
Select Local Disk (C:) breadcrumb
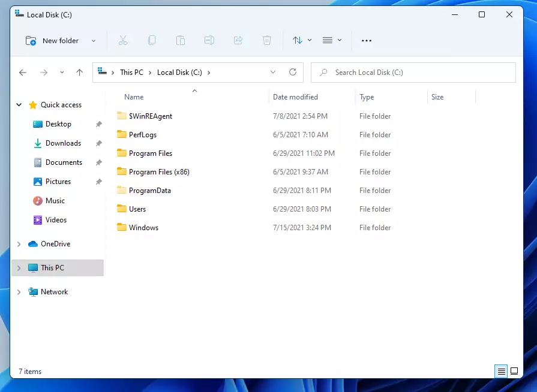179,73
